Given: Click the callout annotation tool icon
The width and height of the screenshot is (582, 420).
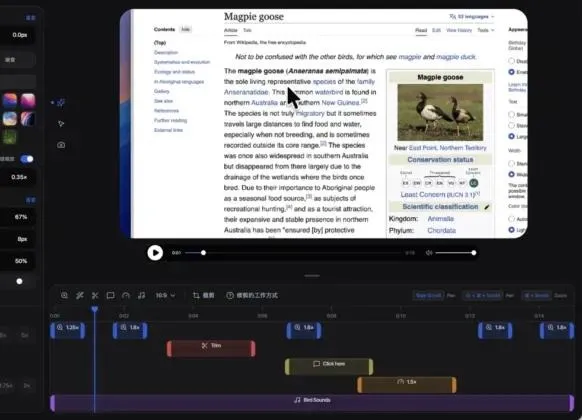Looking at the screenshot, I should click(x=111, y=295).
